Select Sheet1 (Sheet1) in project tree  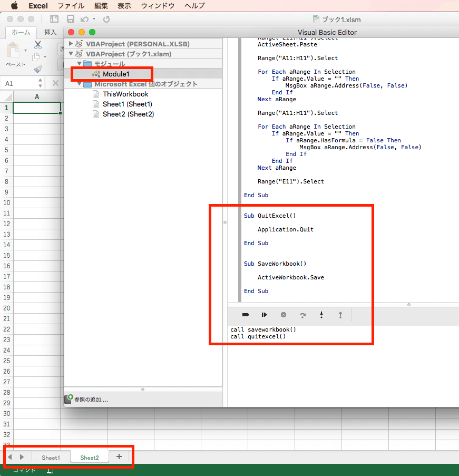(x=127, y=104)
